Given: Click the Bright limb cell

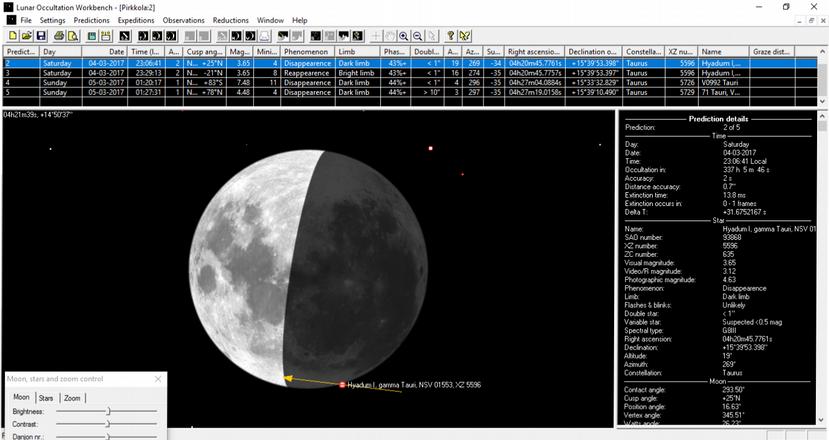Looking at the screenshot, I should 356,73.
